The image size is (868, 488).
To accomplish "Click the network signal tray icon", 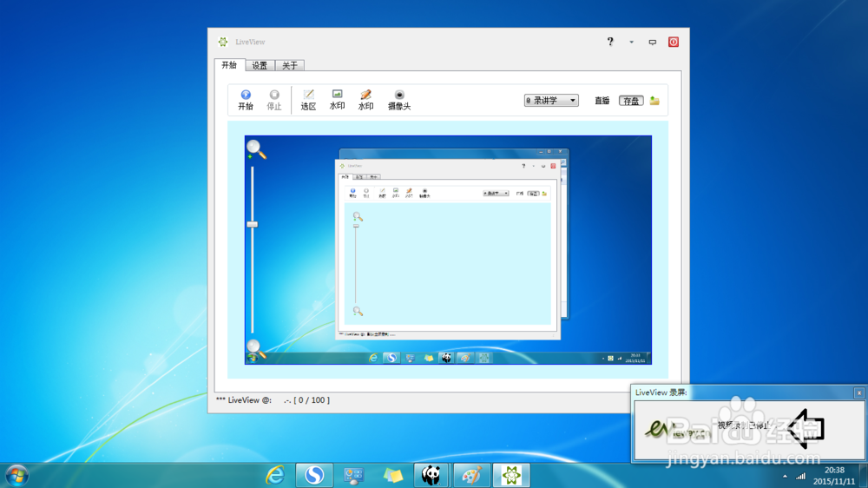I will (x=800, y=476).
